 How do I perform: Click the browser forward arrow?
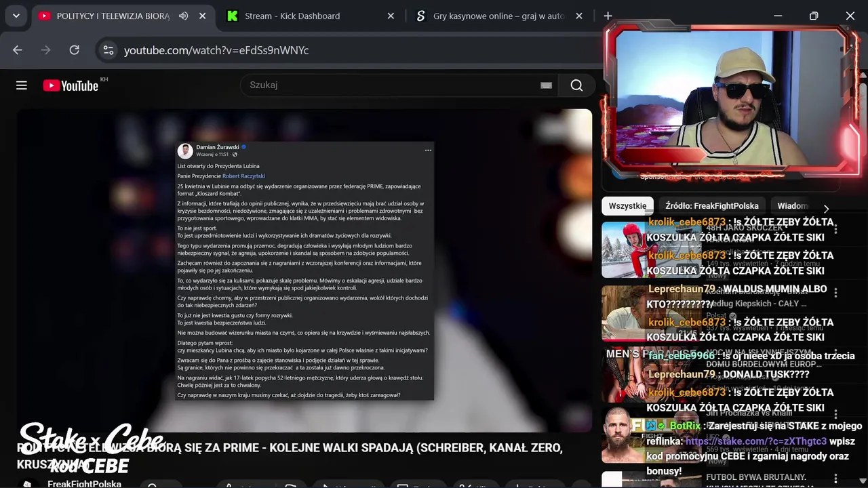pyautogui.click(x=46, y=50)
